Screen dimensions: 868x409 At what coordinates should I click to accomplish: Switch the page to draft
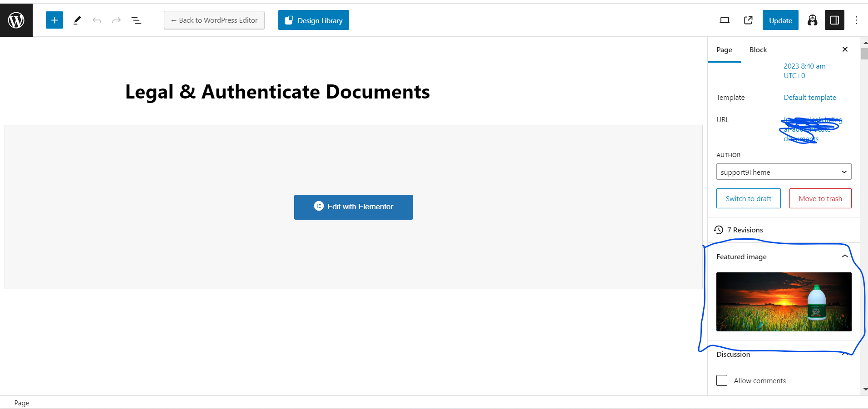click(749, 198)
